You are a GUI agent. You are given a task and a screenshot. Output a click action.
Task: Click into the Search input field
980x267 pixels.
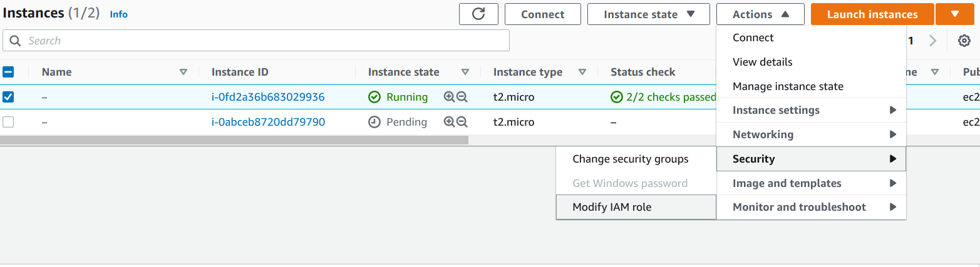[x=256, y=41]
